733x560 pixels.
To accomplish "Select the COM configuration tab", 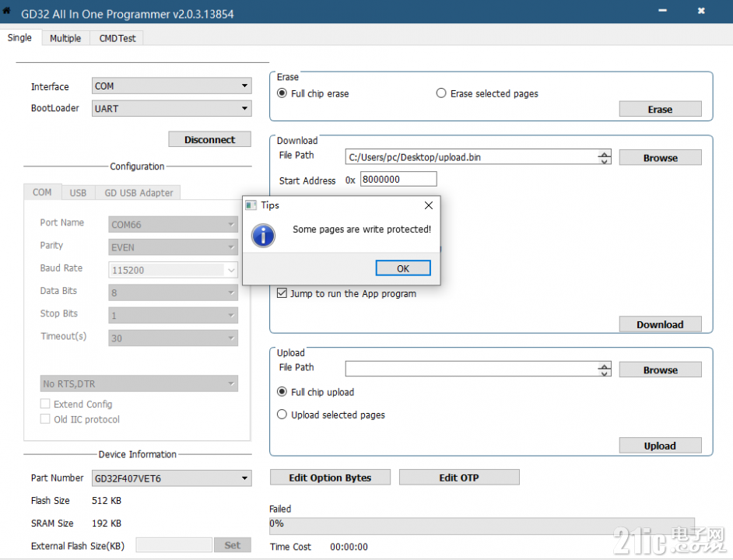I will (x=42, y=192).
